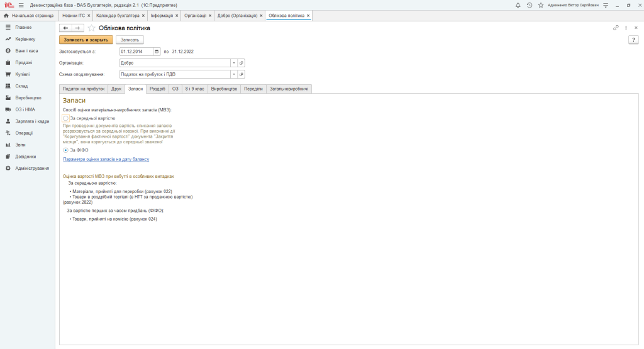Image resolution: width=644 pixels, height=349 pixels.
Task: Expand the Схема оподаткування dropdown arrow
Action: pyautogui.click(x=234, y=74)
